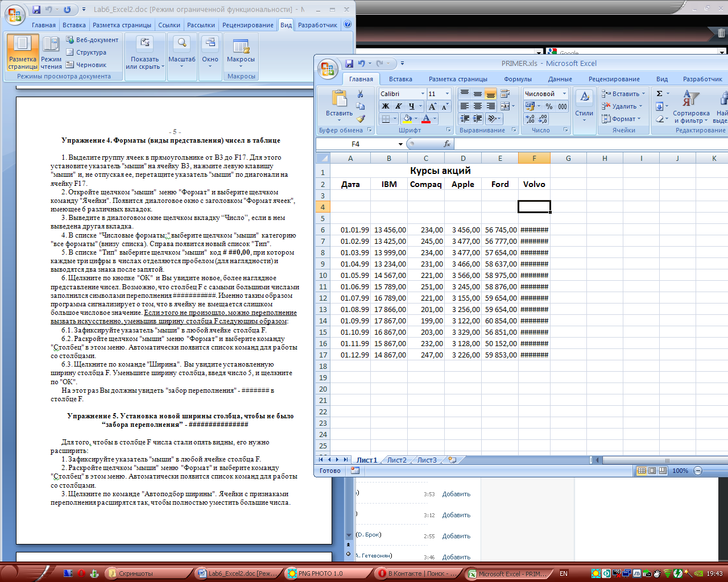728x582 pixels.
Task: Click the Excel formula bar input field
Action: pos(590,144)
